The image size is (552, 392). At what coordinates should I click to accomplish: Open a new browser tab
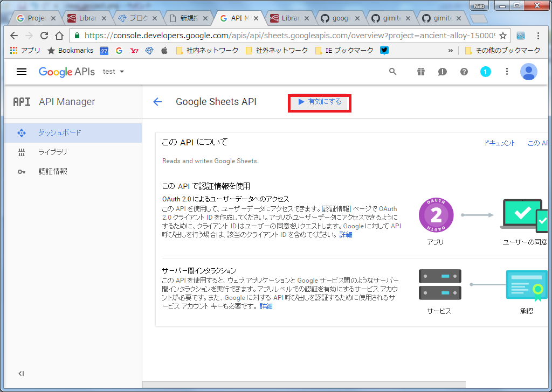[479, 18]
